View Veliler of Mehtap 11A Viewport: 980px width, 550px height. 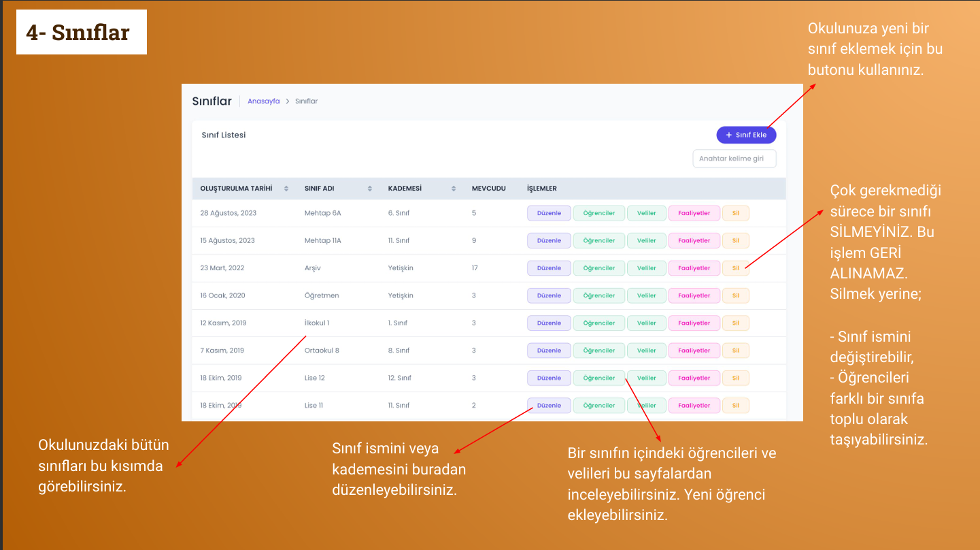647,240
